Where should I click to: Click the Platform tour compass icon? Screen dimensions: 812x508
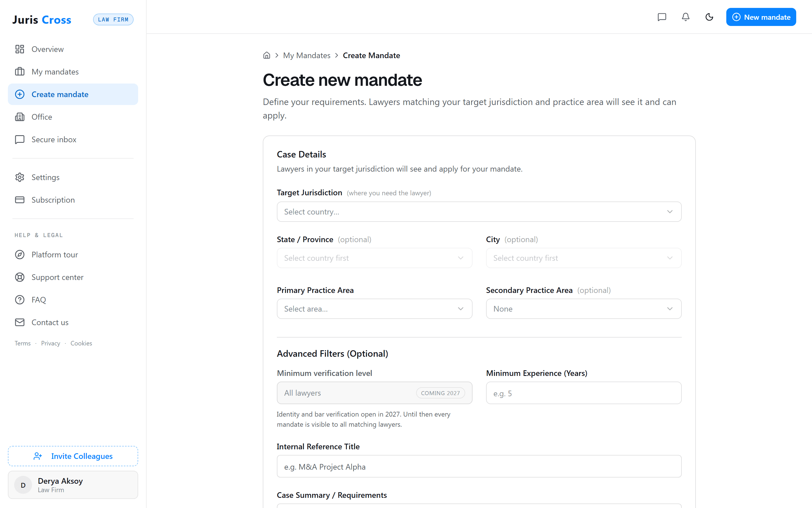pyautogui.click(x=20, y=255)
